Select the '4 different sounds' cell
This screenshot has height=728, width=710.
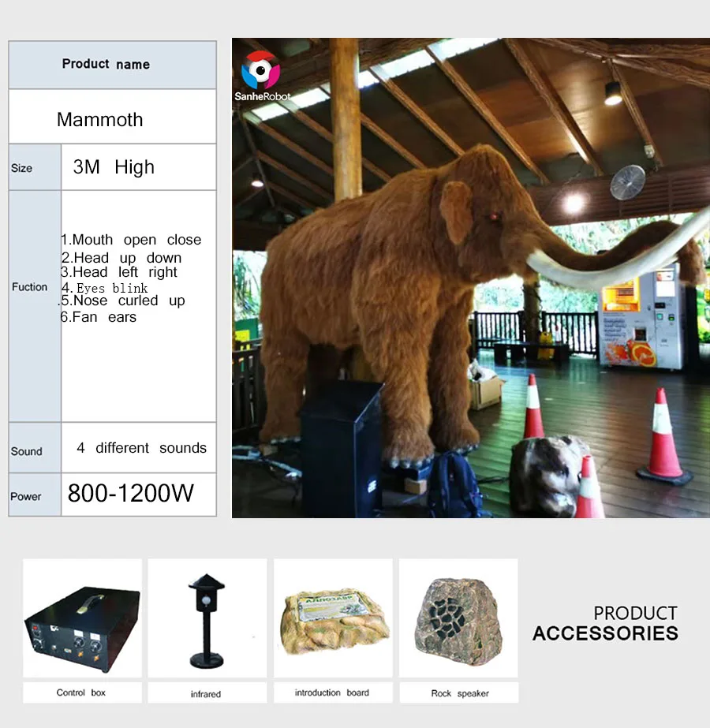141,448
